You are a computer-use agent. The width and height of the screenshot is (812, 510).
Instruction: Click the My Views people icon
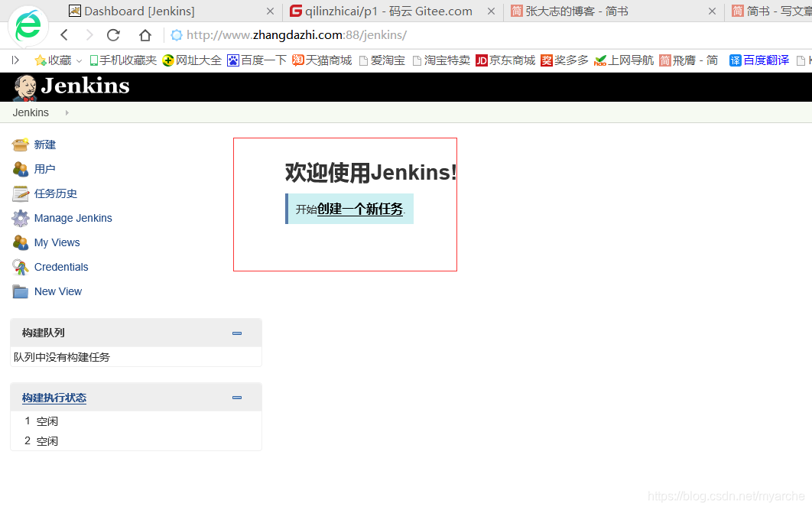[x=20, y=242]
